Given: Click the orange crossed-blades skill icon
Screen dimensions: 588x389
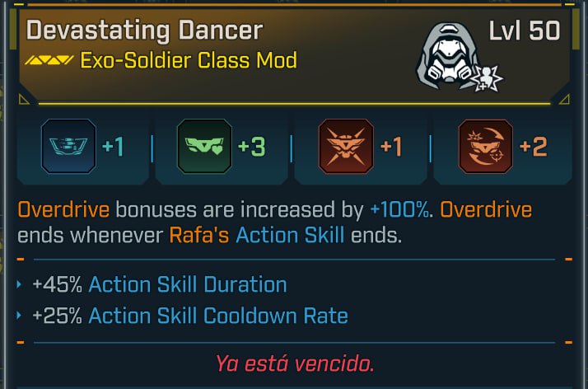Looking at the screenshot, I should pyautogui.click(x=346, y=147).
